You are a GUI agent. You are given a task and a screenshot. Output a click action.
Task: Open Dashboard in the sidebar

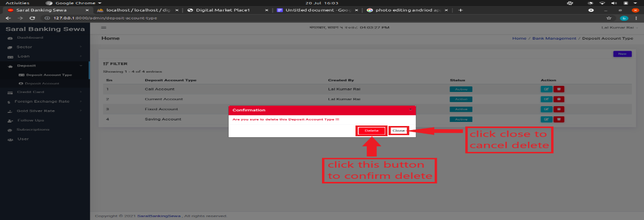click(x=30, y=38)
